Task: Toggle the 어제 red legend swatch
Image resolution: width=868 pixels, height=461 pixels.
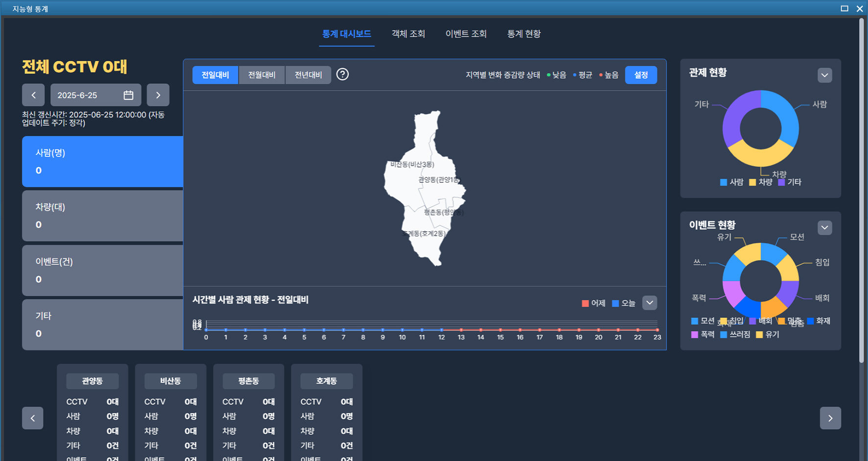Action: (x=585, y=303)
